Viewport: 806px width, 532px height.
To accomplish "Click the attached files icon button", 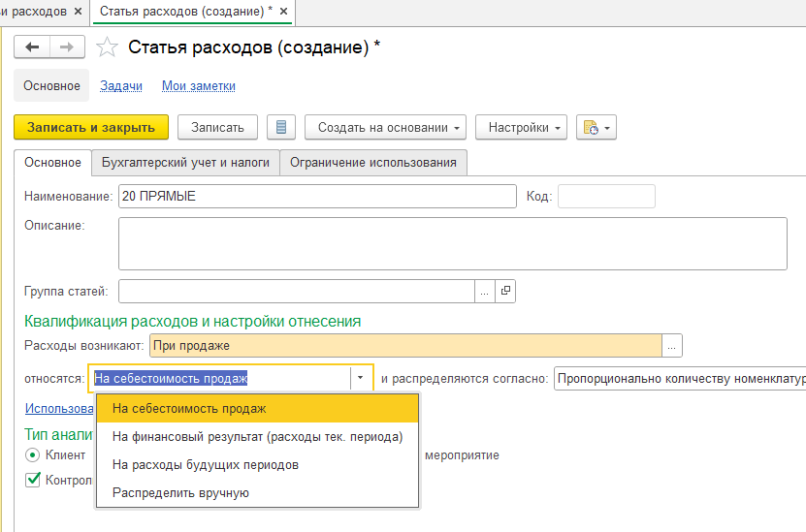I will [596, 128].
